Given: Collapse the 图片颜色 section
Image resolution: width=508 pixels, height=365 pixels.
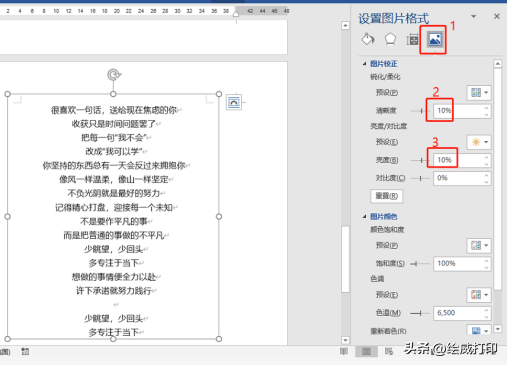Looking at the screenshot, I should coord(364,217).
